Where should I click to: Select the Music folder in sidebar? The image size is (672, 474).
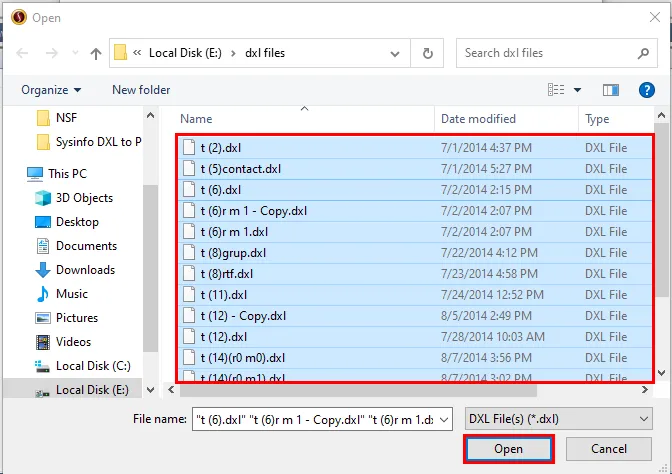pos(72,294)
